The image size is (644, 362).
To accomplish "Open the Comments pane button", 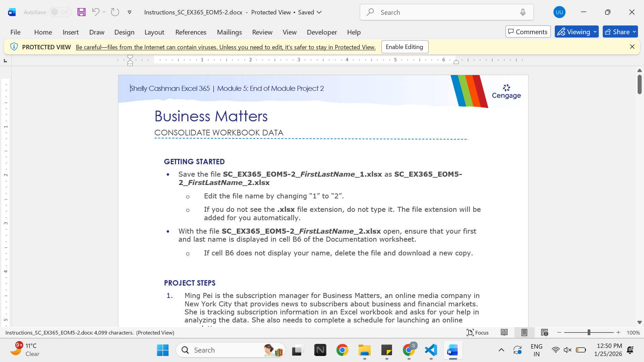I will pyautogui.click(x=528, y=32).
